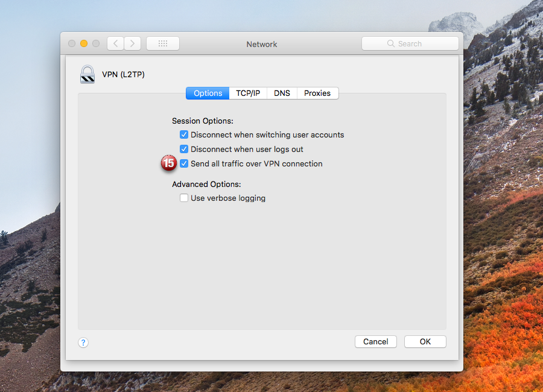Show all preferences grid icon

click(x=163, y=43)
